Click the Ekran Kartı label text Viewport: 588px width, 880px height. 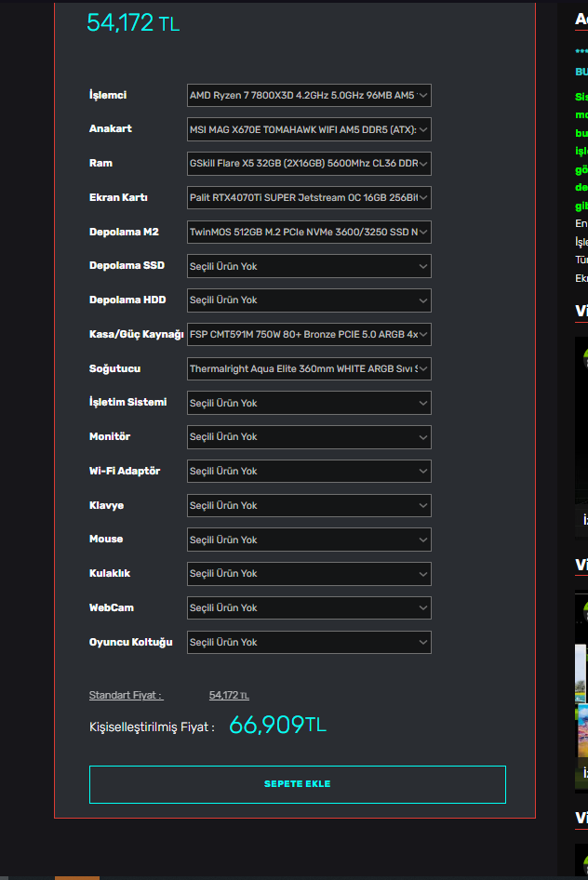coord(118,197)
